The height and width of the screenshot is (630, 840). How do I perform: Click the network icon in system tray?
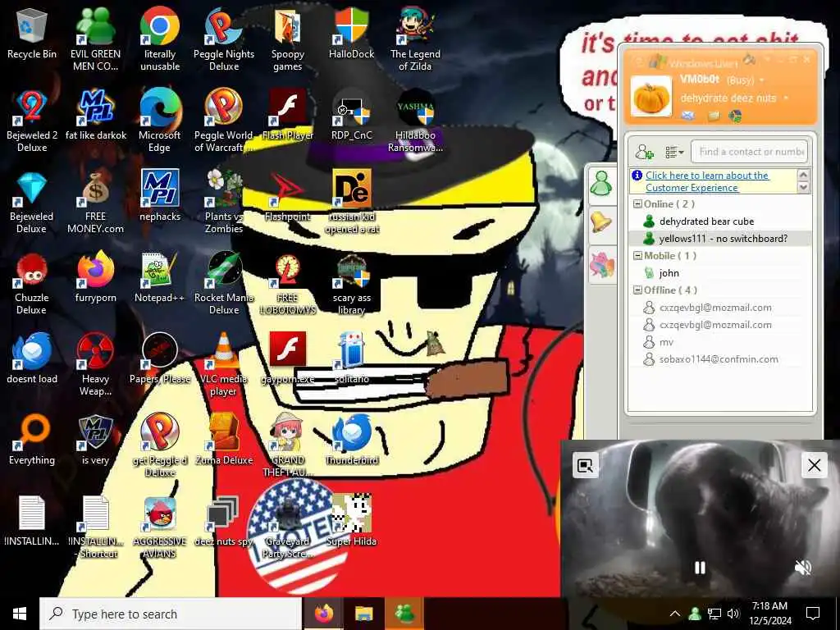(714, 614)
